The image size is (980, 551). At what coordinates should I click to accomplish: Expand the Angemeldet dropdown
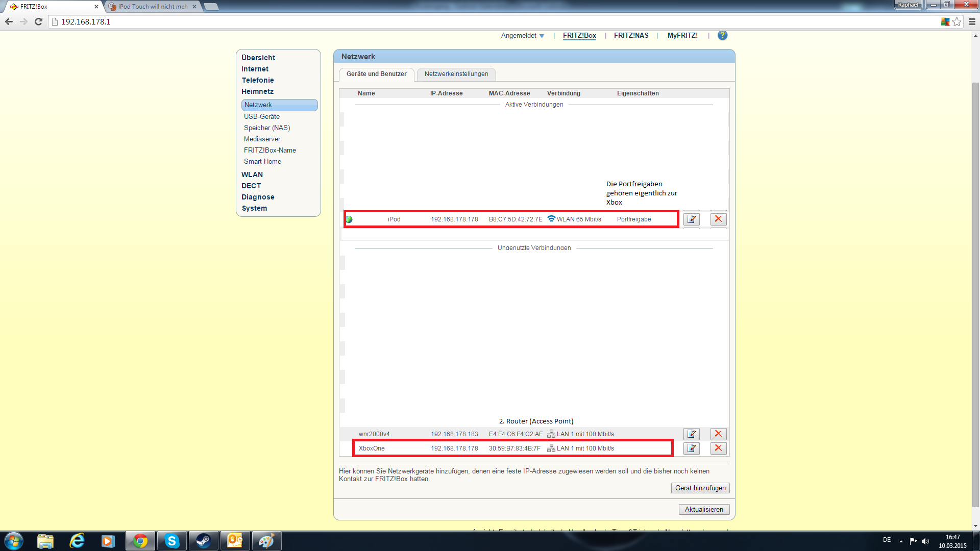pos(523,36)
